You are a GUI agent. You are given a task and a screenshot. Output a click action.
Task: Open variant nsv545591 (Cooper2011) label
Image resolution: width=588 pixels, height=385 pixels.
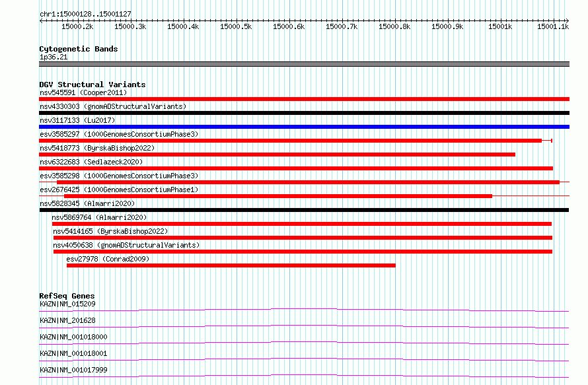[83, 92]
